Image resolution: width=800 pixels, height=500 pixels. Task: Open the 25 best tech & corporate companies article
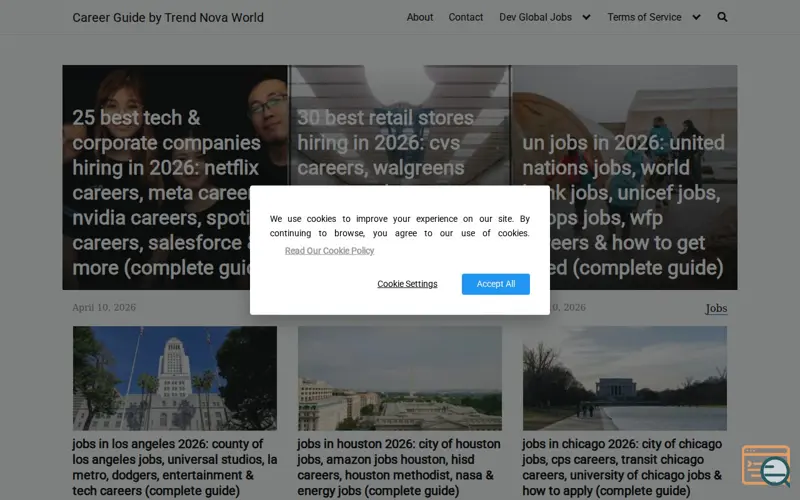(166, 192)
